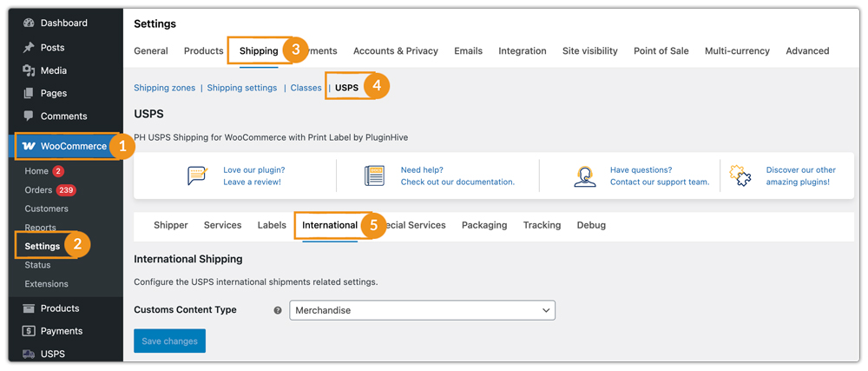Click the 239 orders count badge
Viewport: 868px width, 371px height.
coord(66,190)
